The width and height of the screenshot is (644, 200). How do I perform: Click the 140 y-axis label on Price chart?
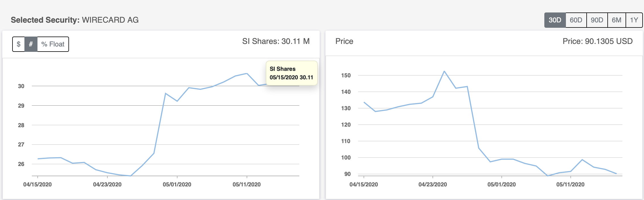coord(346,92)
